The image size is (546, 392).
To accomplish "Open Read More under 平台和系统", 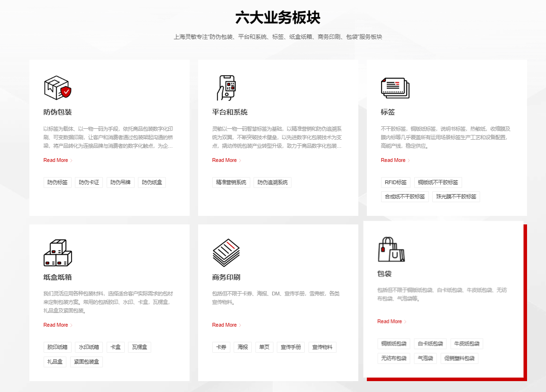I will (226, 160).
